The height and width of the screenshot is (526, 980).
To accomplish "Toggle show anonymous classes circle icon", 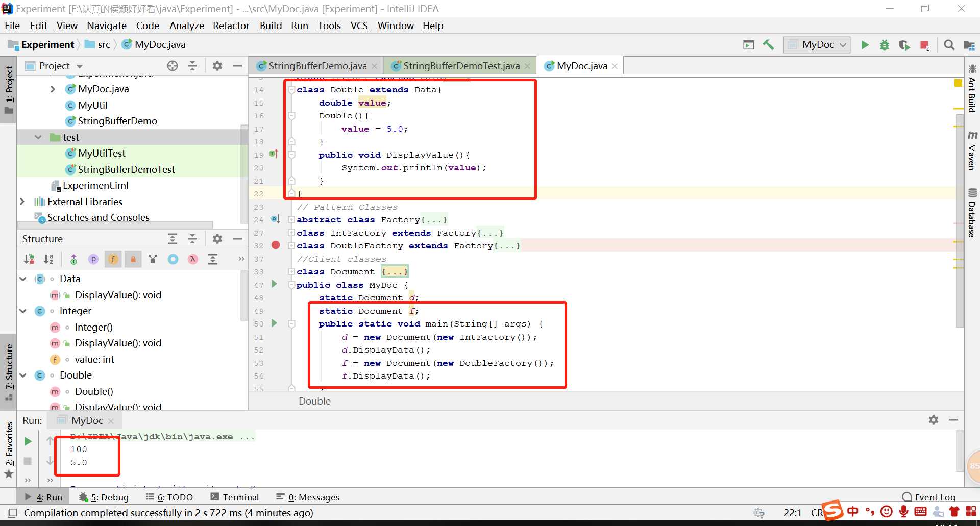I will click(173, 259).
